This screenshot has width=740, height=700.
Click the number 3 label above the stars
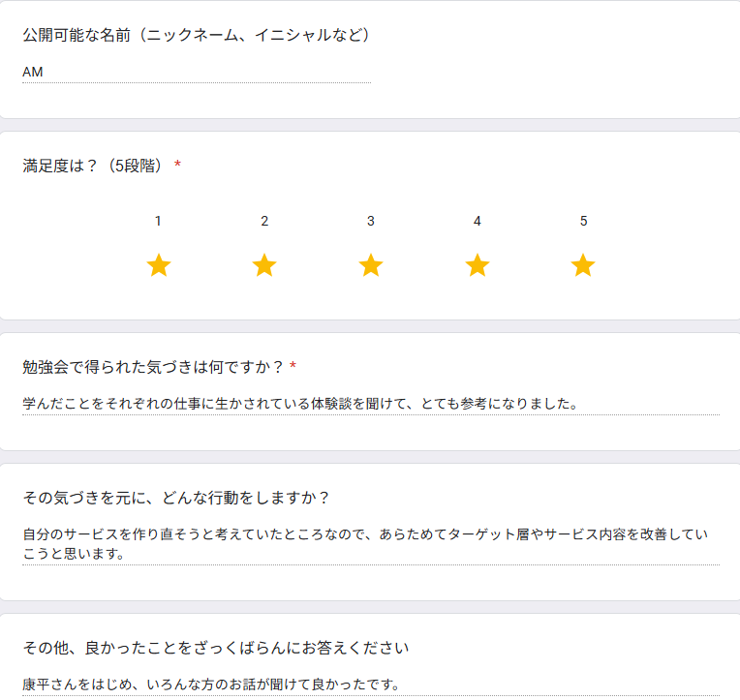point(371,221)
